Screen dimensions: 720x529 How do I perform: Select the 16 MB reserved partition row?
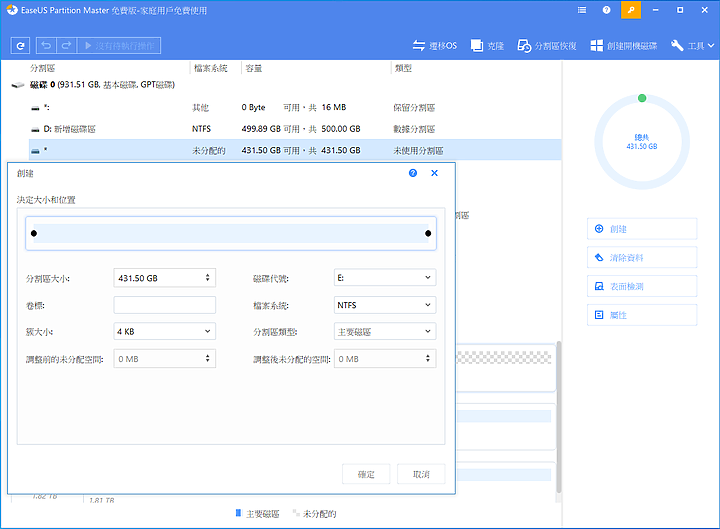tap(295, 107)
